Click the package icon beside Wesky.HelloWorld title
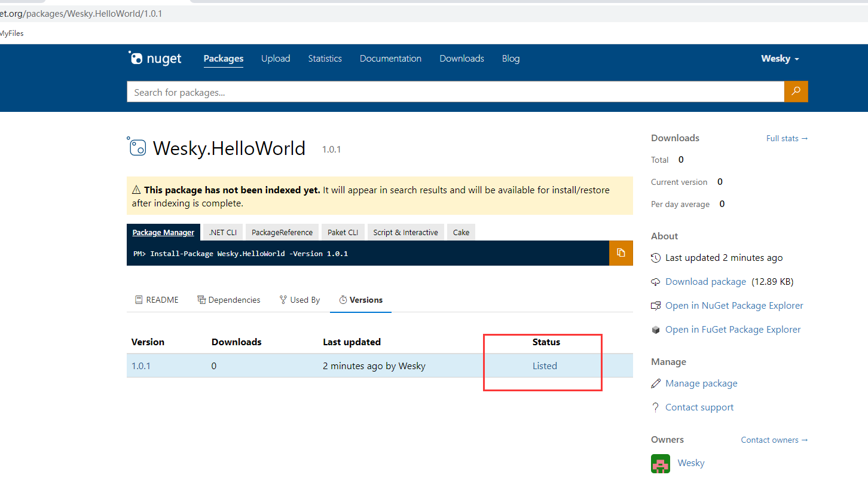This screenshot has height=493, width=868. pos(137,147)
